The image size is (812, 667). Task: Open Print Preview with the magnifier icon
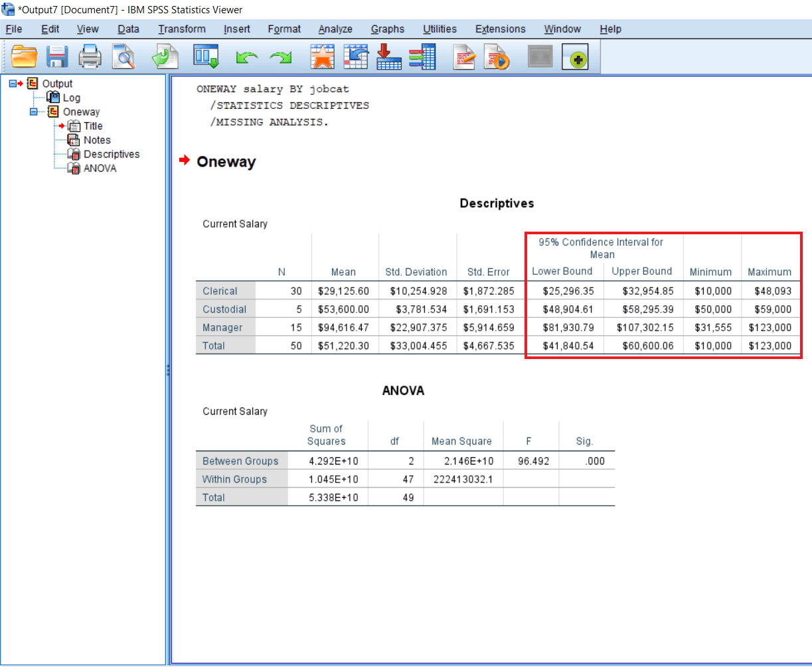tap(123, 57)
